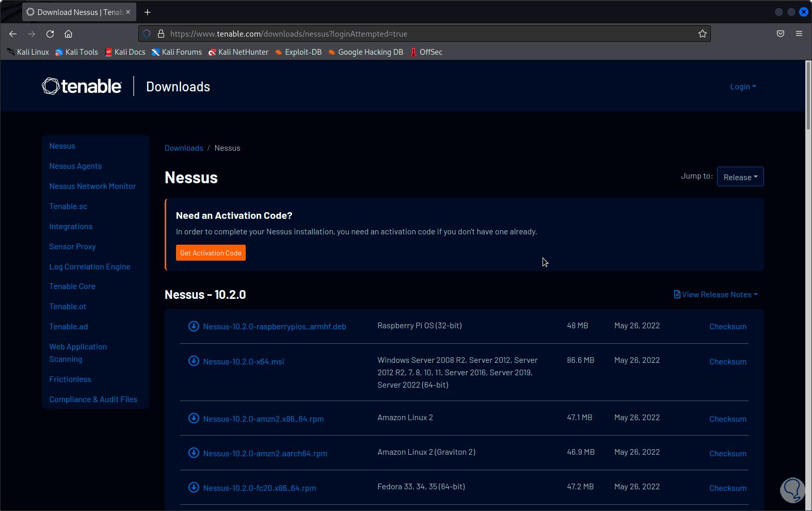Download Nessus-10.2.0-amzn2.x86_64.rpm link
This screenshot has width=812, height=511.
263,419
